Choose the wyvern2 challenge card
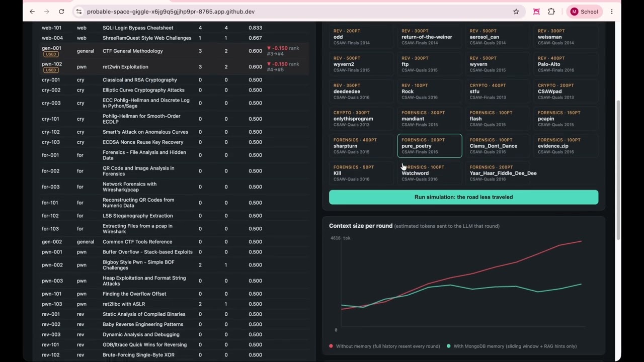 [361, 64]
